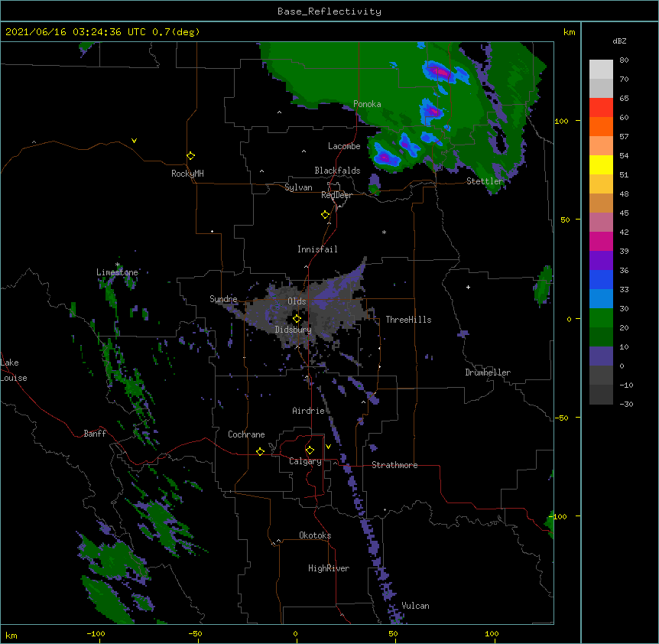Click the Strathmore label

pyautogui.click(x=394, y=465)
